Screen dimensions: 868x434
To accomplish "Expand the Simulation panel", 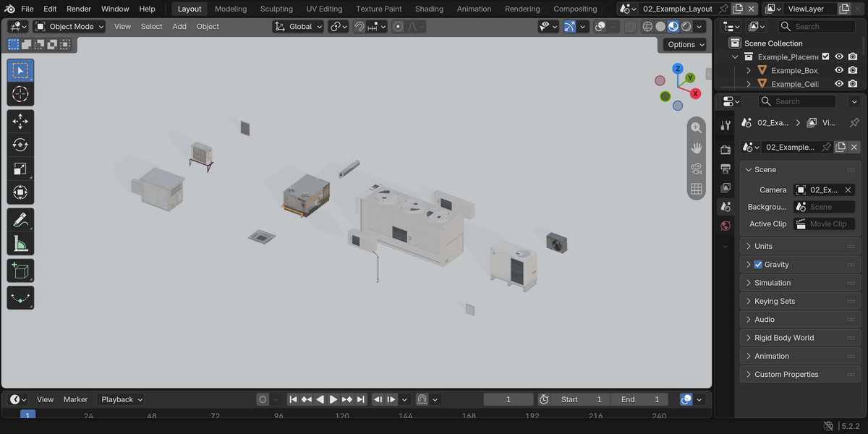I will 800,283.
